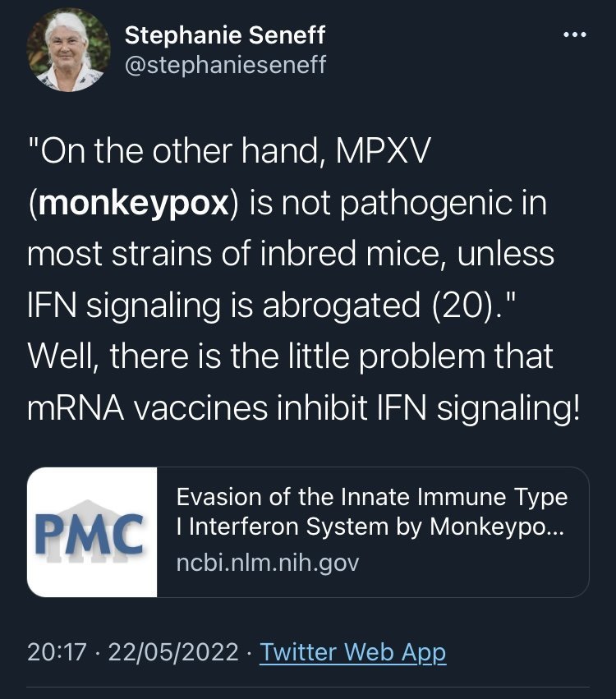Click the bold 'monkeypox' word
This screenshot has width=616, height=699.
134,203
